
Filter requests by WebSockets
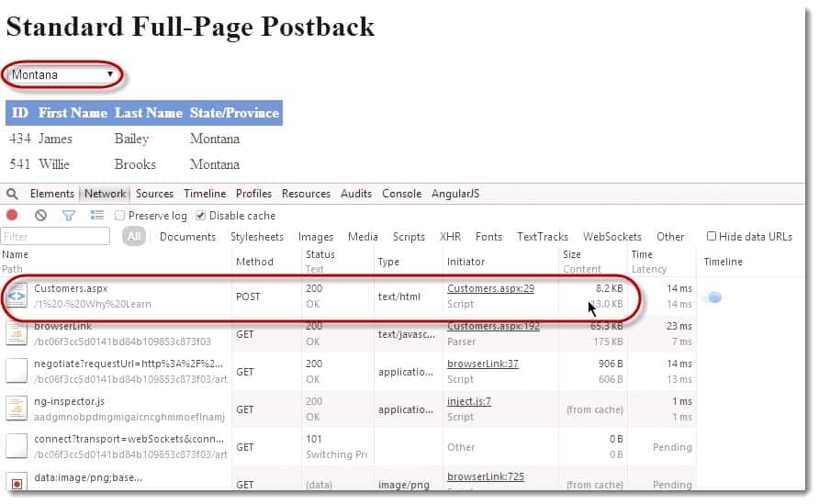click(x=612, y=237)
